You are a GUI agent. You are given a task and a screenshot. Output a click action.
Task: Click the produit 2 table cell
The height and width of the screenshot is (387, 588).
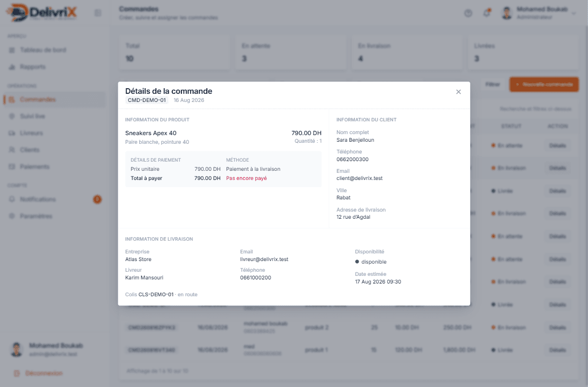pos(316,327)
